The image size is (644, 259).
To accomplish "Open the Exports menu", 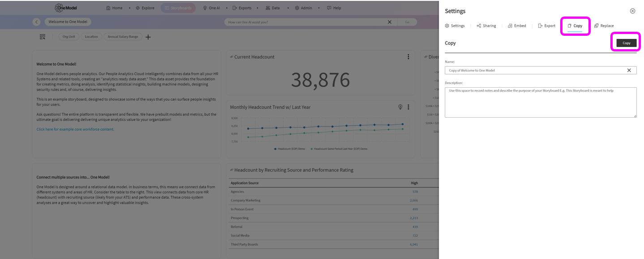I will click(242, 8).
